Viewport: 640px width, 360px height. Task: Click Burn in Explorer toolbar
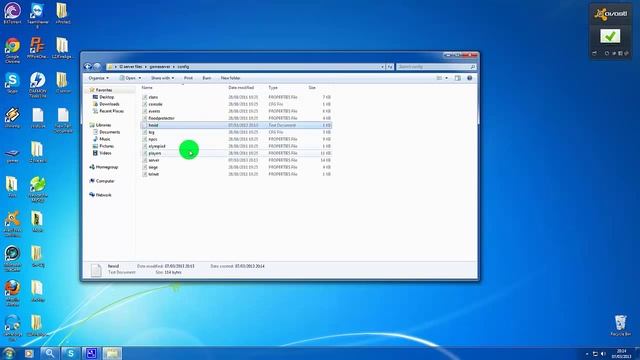pyautogui.click(x=207, y=78)
